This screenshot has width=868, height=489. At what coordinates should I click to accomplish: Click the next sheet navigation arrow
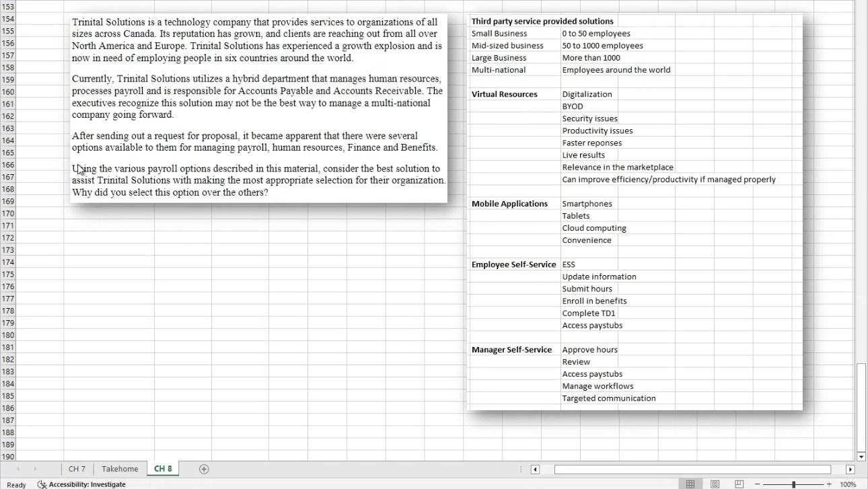pyautogui.click(x=35, y=469)
